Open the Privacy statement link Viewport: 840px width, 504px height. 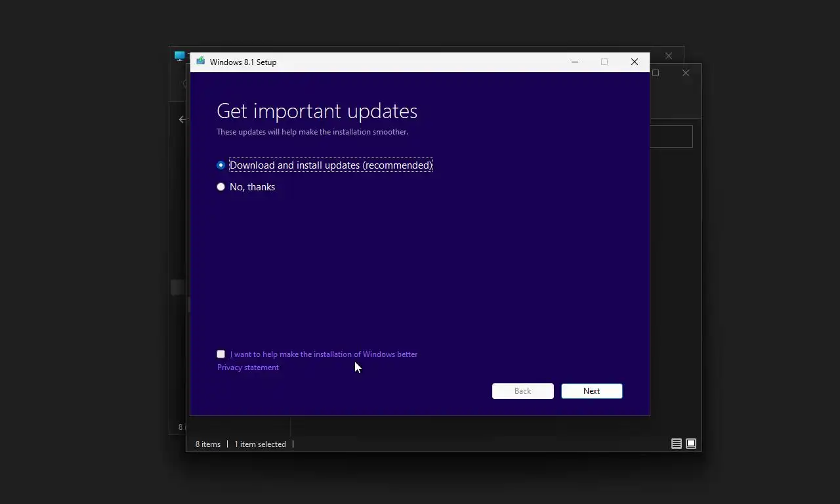[248, 367]
